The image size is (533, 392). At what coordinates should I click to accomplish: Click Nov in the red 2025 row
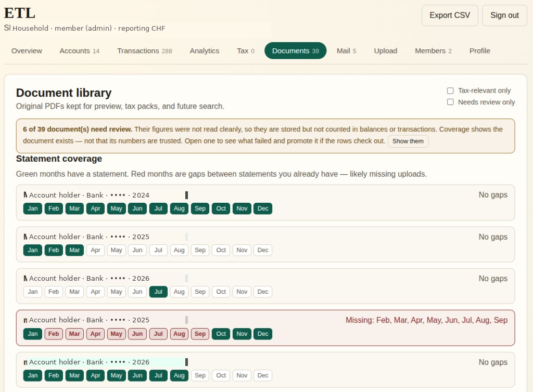[x=242, y=334]
